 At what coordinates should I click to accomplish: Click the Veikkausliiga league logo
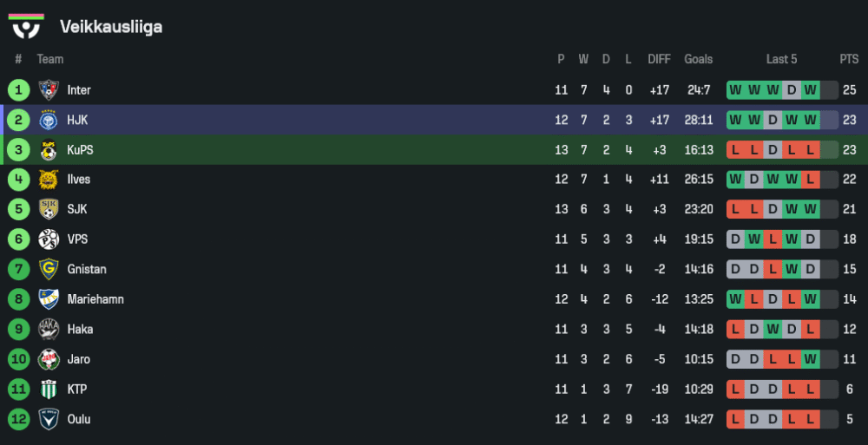coord(26,26)
